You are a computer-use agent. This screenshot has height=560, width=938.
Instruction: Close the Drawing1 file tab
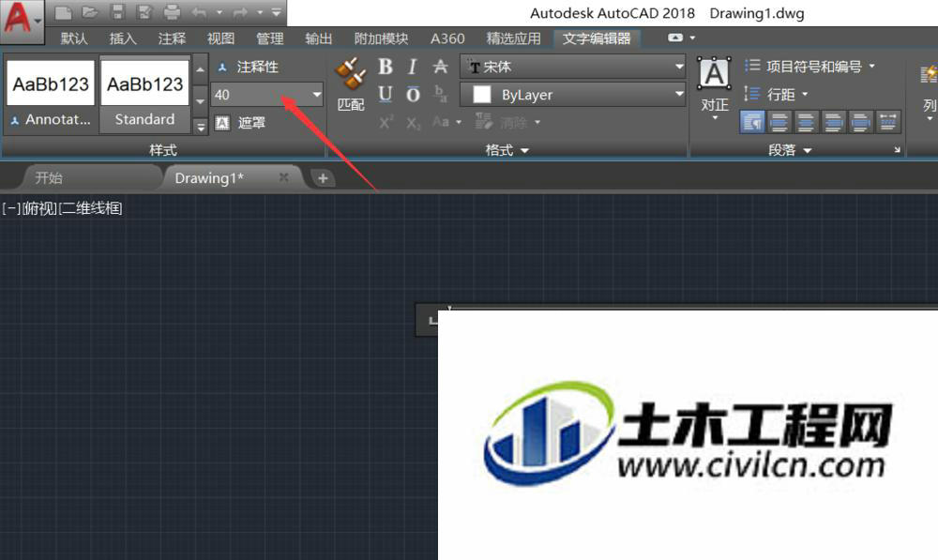pyautogui.click(x=283, y=177)
